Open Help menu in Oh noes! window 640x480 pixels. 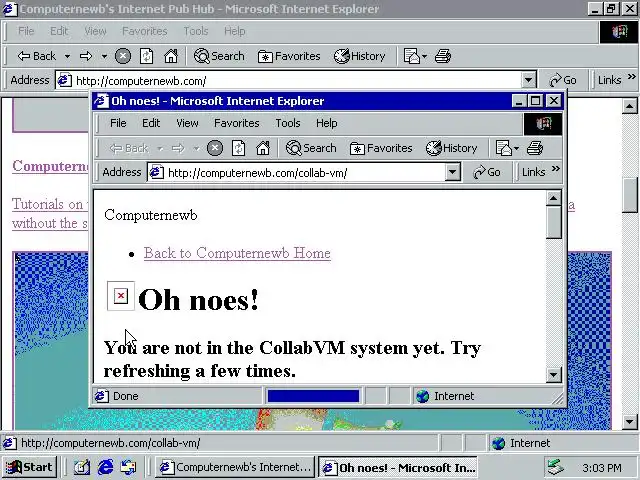point(327,123)
